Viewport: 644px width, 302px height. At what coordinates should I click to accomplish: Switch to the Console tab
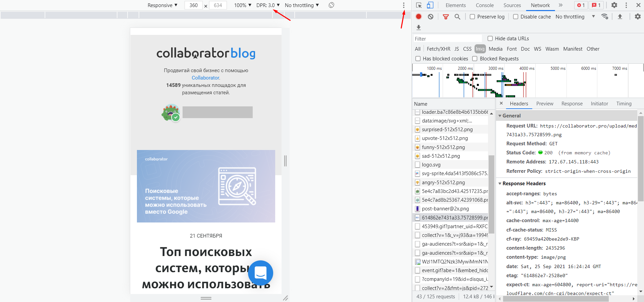click(485, 5)
